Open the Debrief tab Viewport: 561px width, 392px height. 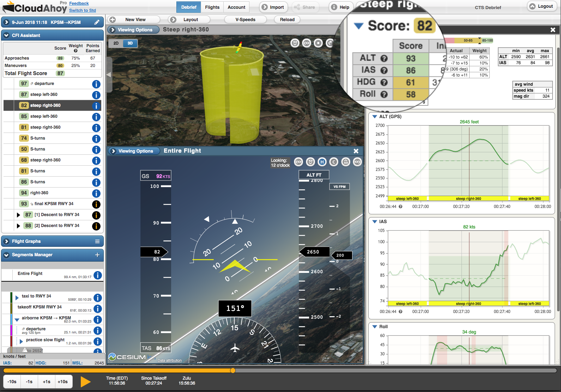click(189, 7)
